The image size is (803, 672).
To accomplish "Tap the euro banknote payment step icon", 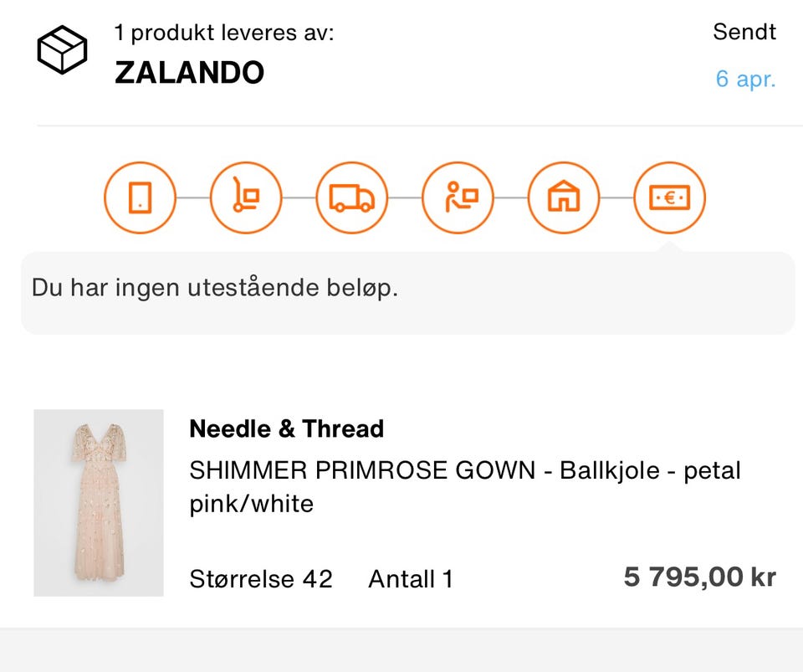I will tap(670, 198).
